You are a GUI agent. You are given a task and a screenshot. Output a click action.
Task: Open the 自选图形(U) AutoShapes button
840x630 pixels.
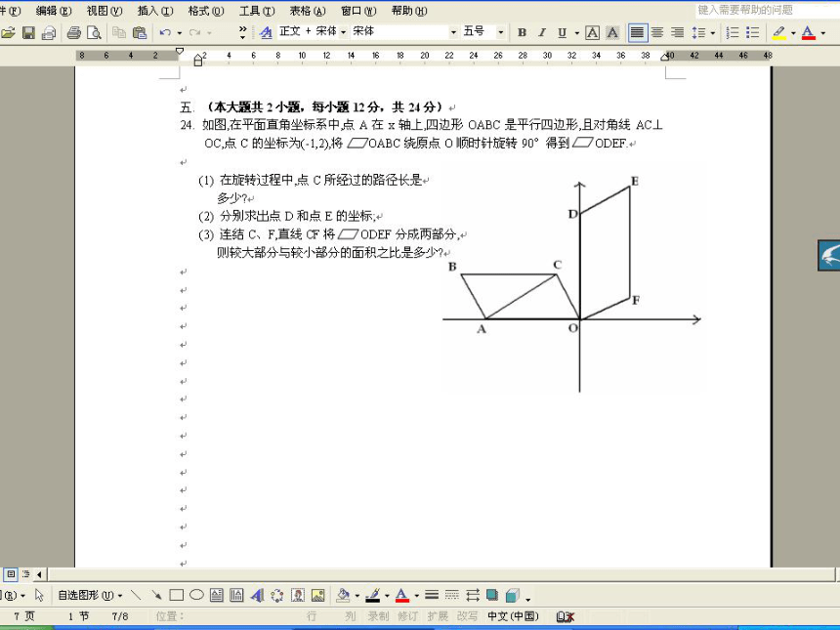(x=90, y=595)
